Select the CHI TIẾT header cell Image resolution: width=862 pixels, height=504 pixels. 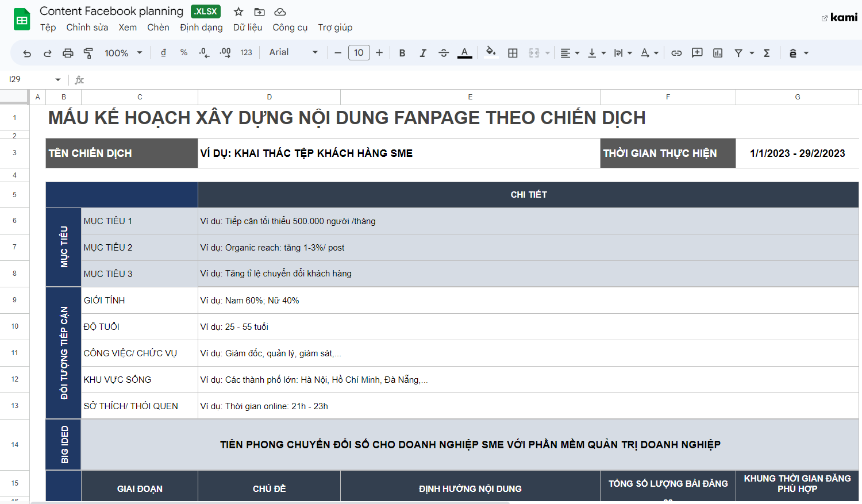(528, 195)
